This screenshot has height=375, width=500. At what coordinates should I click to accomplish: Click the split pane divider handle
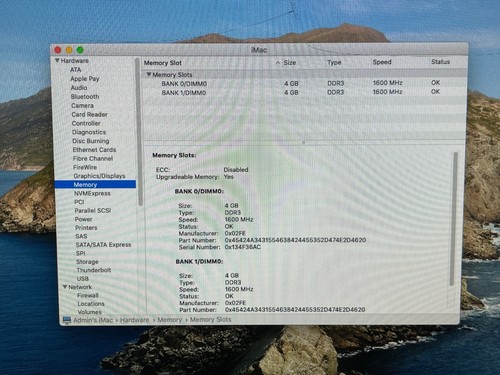303,142
